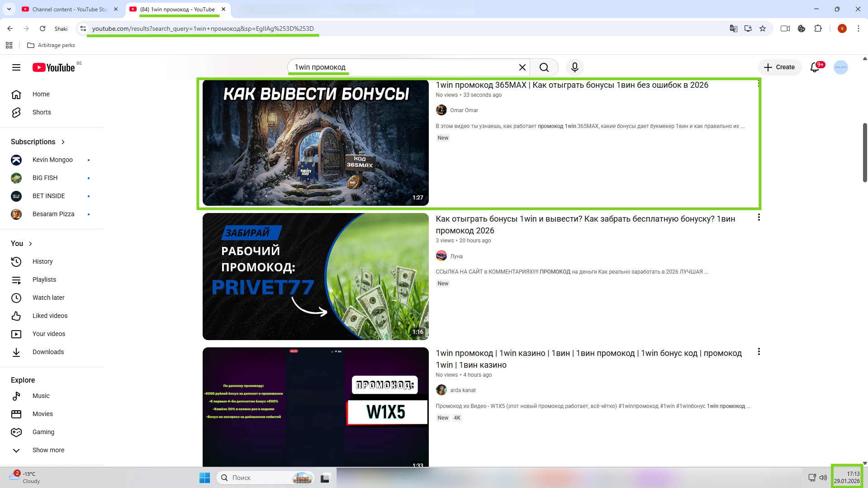Open the Chrome extensions puzzle icon

click(818, 28)
